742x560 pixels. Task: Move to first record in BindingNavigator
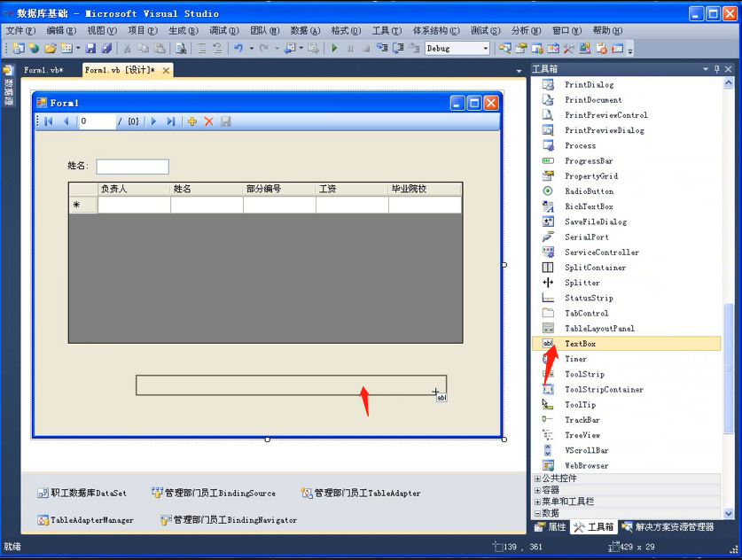[x=49, y=121]
